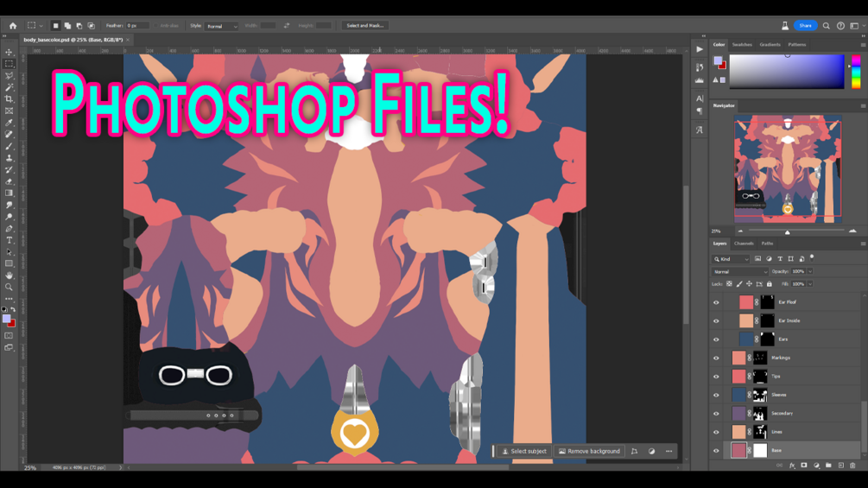Screen dimensions: 868x488
Task: Open the Fill slider dropdown arrow
Action: click(x=810, y=284)
